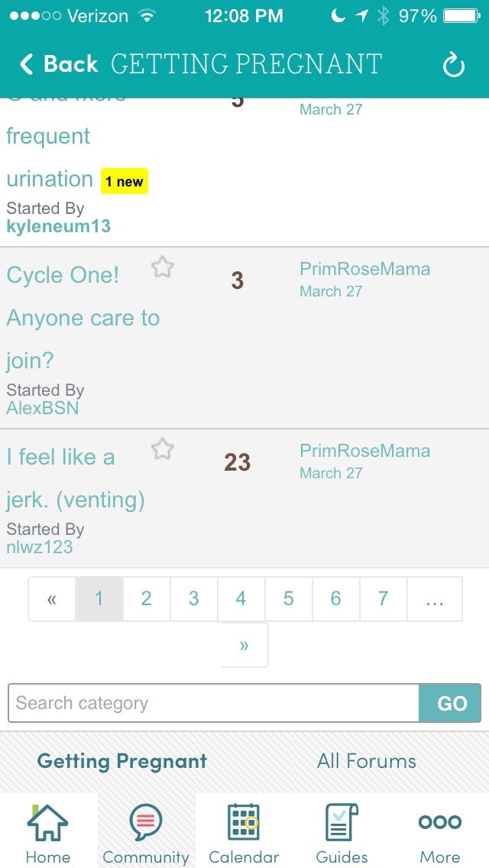Screen dimensions: 489x868
Task: Favorite the "Cycle One!" thread star
Action: 162,267
